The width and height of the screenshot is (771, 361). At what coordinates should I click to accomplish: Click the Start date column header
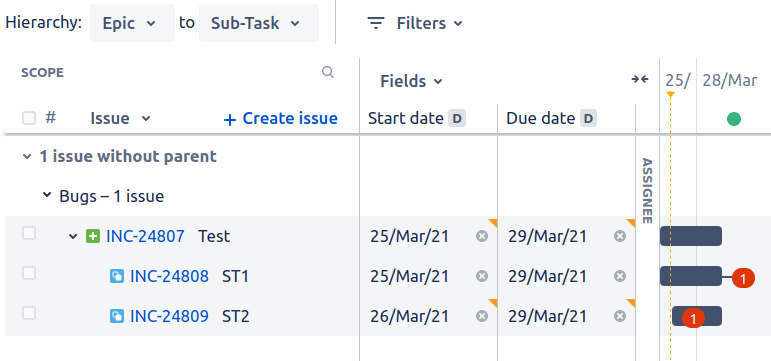click(406, 119)
